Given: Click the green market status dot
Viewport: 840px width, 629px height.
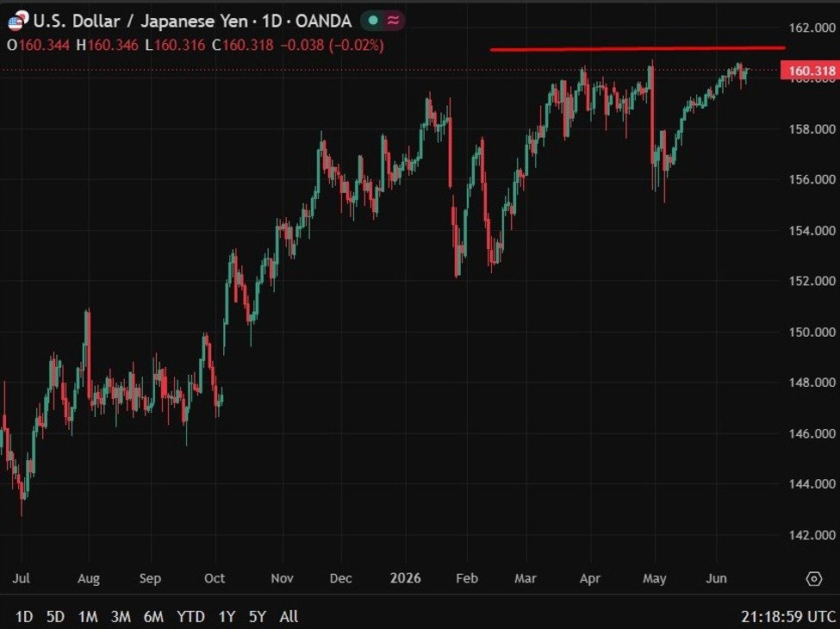Looking at the screenshot, I should [373, 21].
